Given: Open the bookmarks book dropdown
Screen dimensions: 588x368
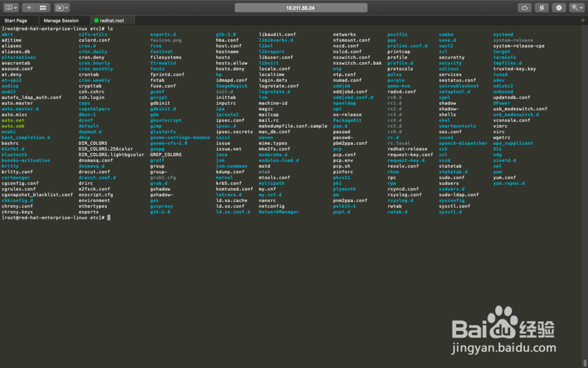Looking at the screenshot, I should coord(11,8).
